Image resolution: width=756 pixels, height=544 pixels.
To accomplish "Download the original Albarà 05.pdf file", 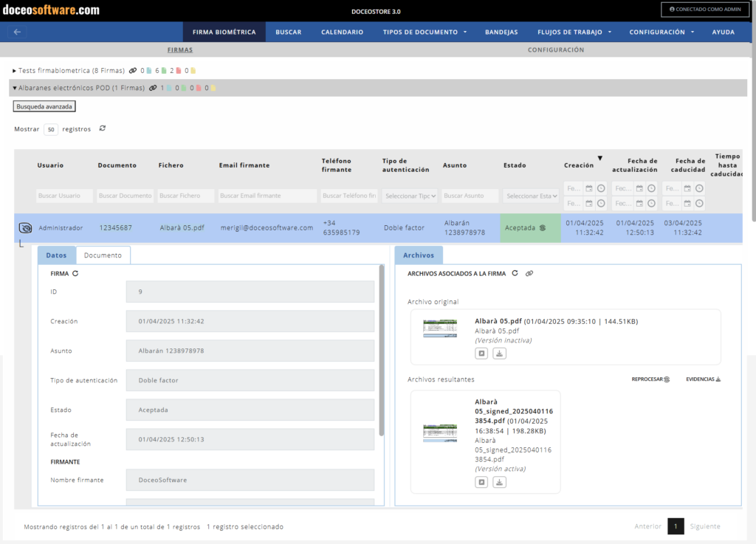I will click(x=500, y=353).
